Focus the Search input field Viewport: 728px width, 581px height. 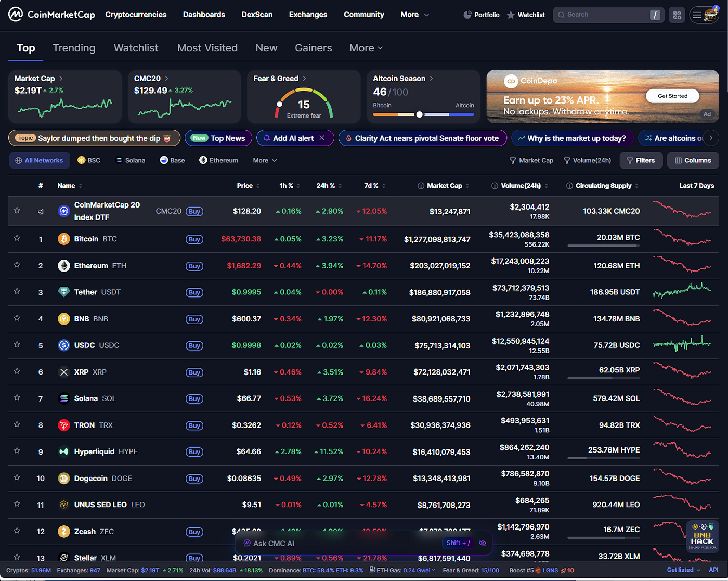[x=608, y=15]
